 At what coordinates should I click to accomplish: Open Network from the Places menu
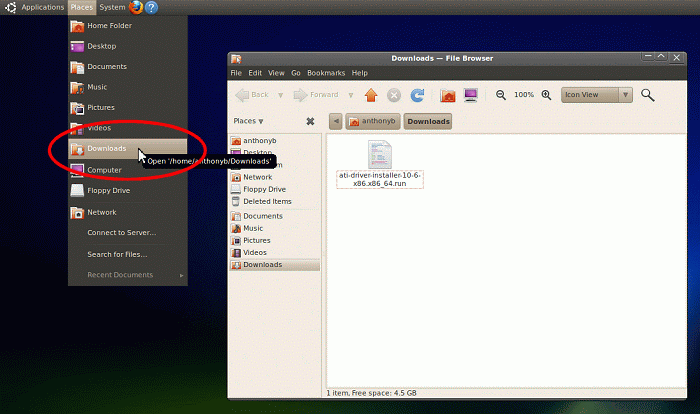(x=128, y=213)
